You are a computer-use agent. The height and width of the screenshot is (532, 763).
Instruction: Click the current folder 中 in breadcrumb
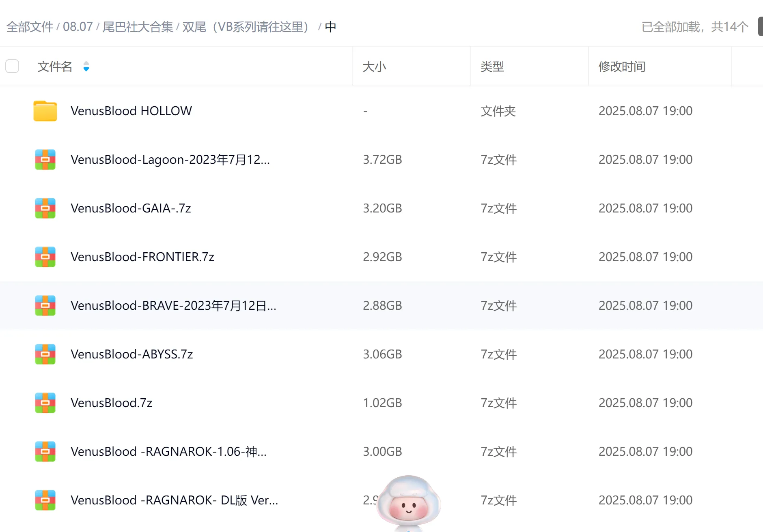tap(330, 27)
